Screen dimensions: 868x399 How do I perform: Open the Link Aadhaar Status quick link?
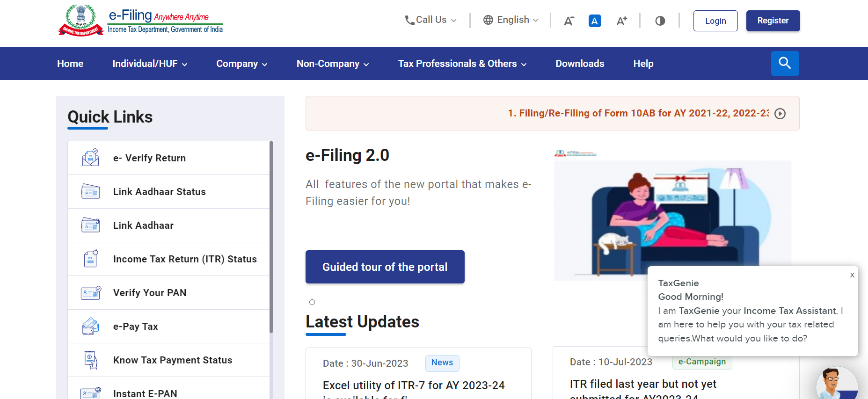pos(168,192)
